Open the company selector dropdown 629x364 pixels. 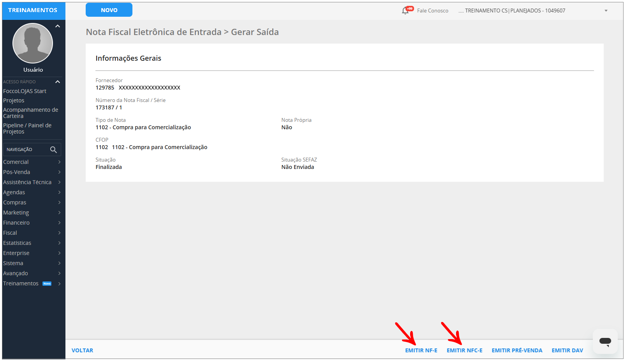click(606, 11)
